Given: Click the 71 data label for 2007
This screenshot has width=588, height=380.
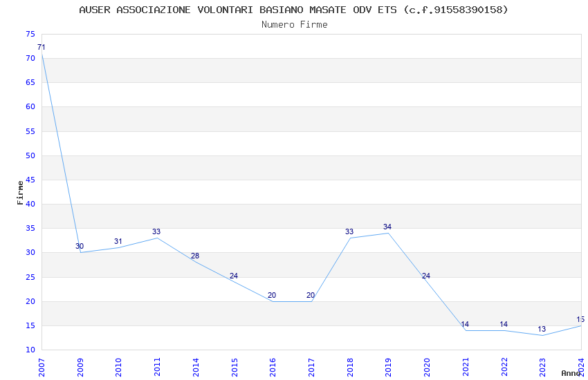Looking at the screenshot, I should (42, 48).
